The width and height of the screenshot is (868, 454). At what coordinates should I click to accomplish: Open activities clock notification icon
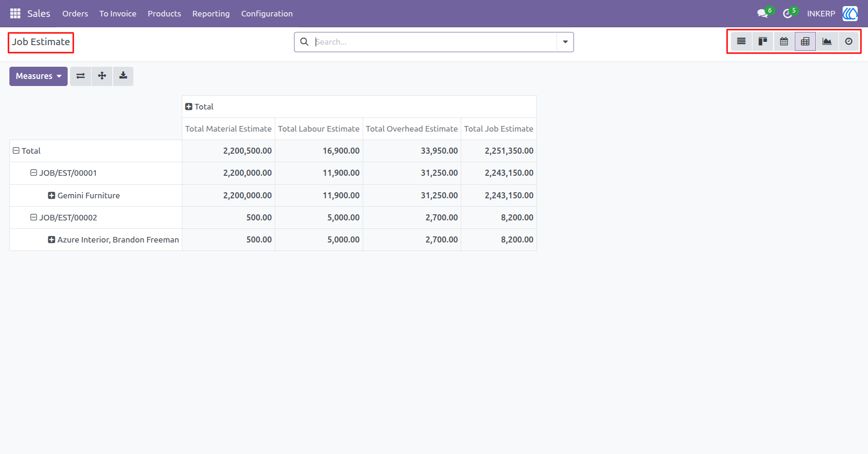pos(788,14)
